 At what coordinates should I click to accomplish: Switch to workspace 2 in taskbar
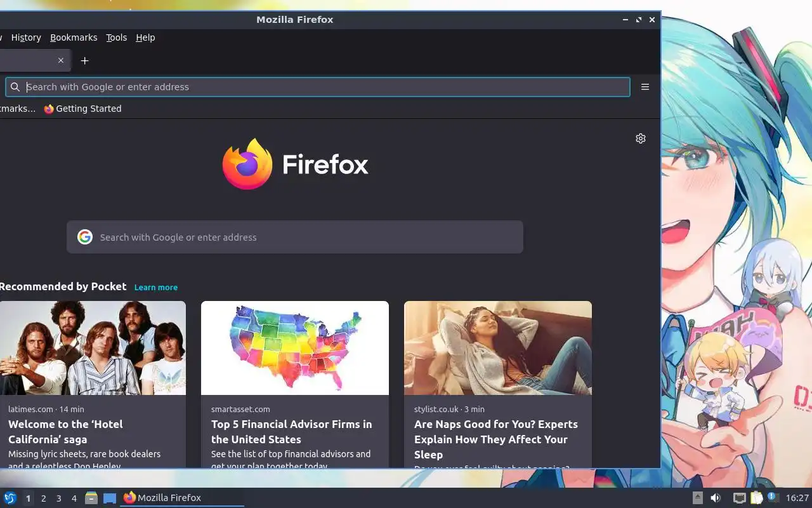coord(43,498)
